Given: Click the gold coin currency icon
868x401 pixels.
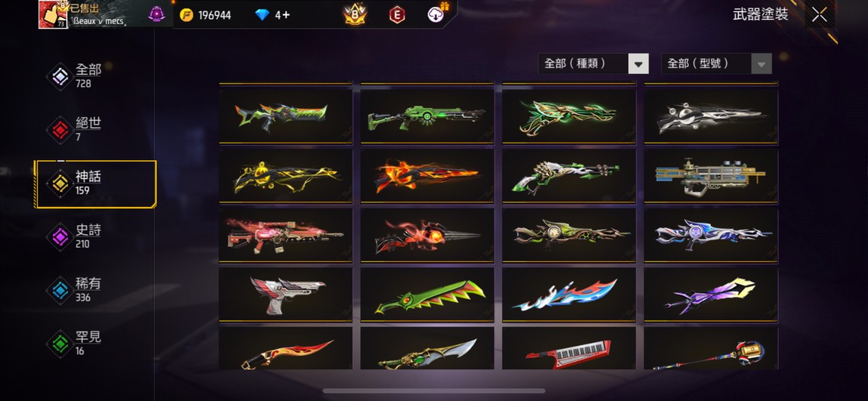Looking at the screenshot, I should [x=187, y=15].
